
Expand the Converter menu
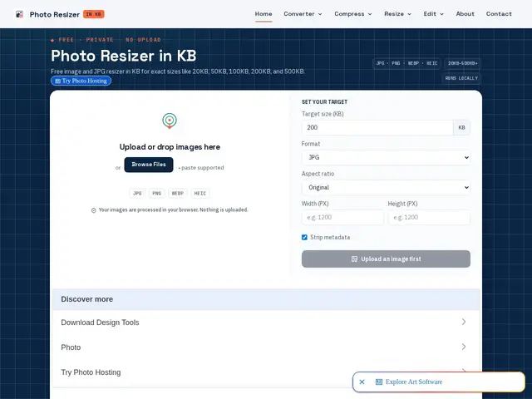click(303, 14)
